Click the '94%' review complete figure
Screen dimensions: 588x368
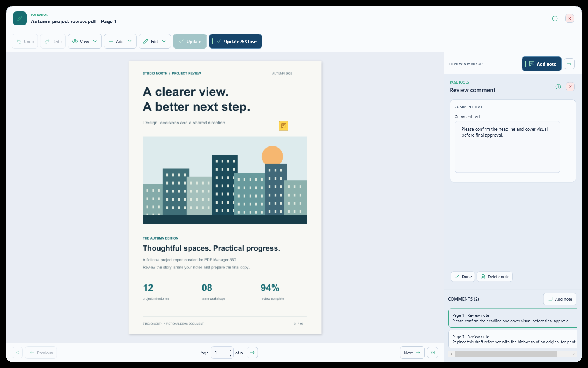tap(270, 288)
